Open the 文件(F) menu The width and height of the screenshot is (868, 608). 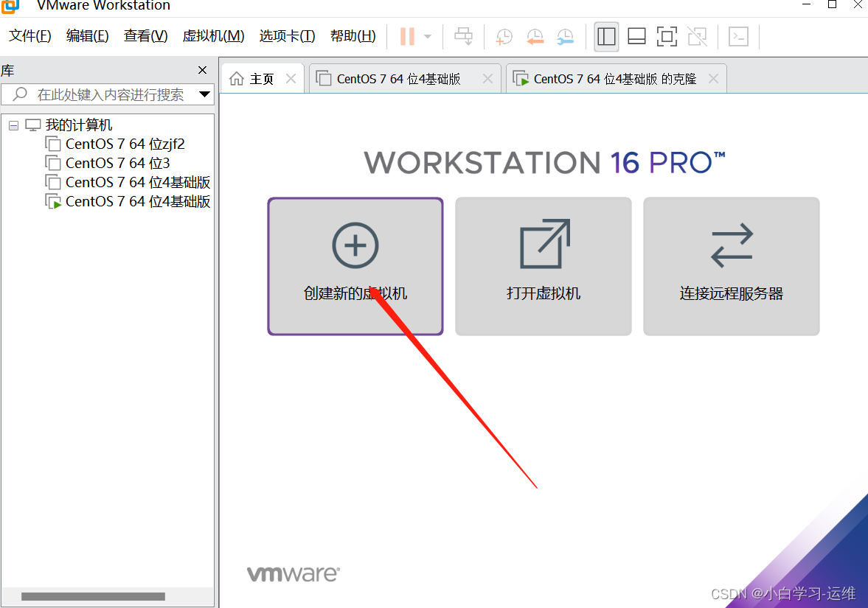pyautogui.click(x=30, y=36)
